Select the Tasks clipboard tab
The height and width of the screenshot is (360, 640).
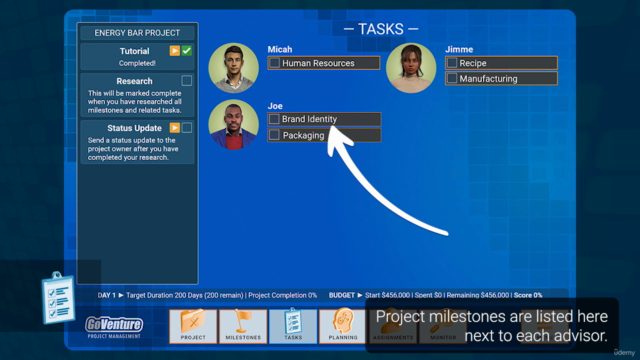click(293, 326)
